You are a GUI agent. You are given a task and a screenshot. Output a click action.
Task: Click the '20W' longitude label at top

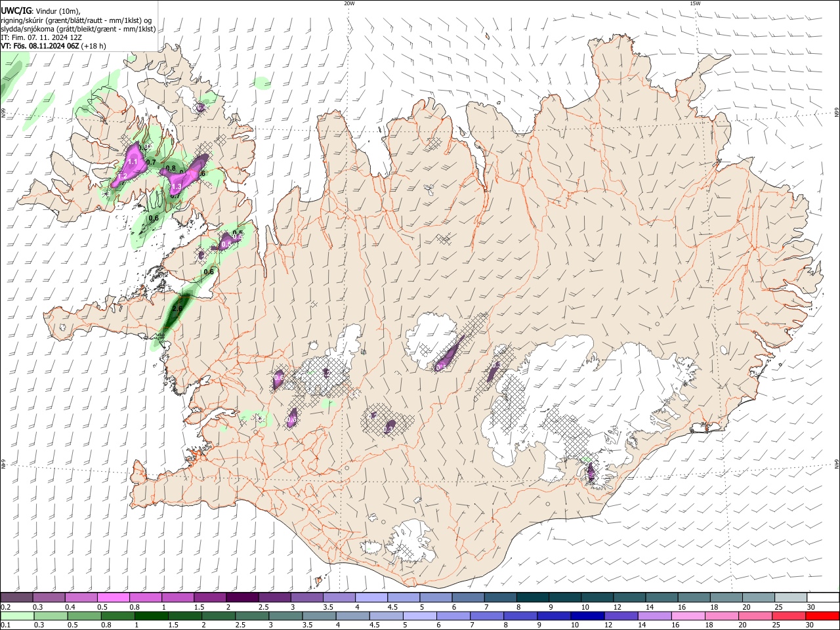click(x=349, y=3)
